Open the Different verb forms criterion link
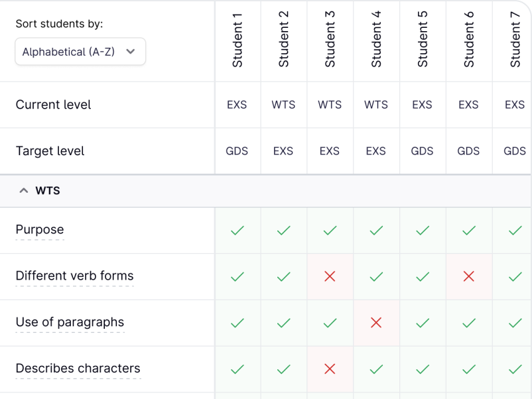This screenshot has width=532, height=399. pyautogui.click(x=74, y=276)
